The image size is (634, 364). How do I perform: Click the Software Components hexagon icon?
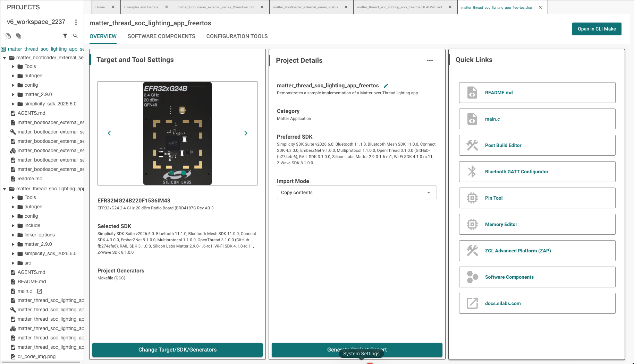[x=472, y=277]
